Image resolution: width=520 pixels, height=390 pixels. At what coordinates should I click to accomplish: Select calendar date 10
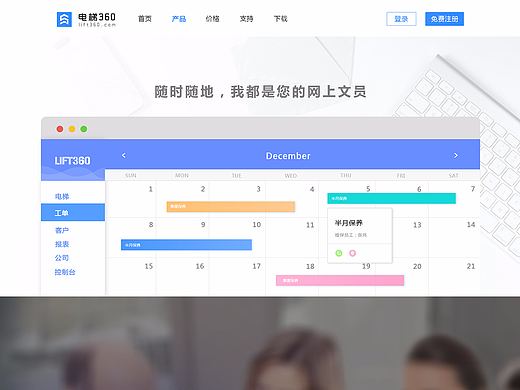(257, 225)
